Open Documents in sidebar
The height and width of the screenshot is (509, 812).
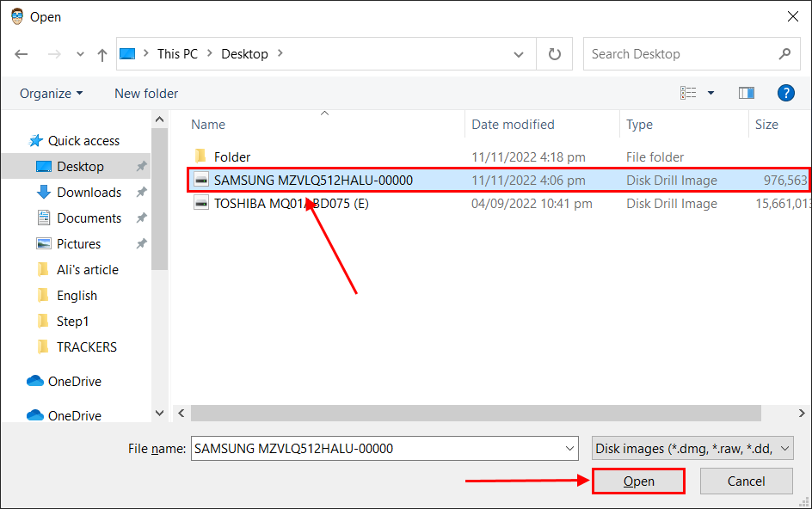click(x=89, y=218)
